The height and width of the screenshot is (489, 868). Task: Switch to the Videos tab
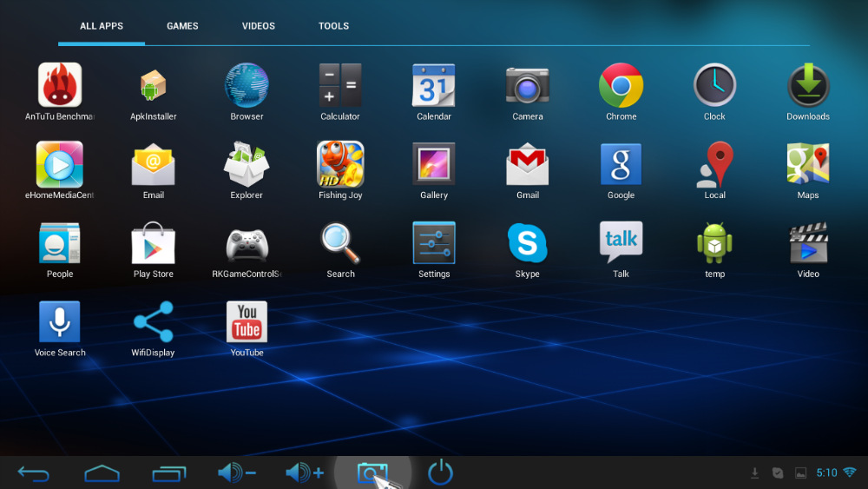click(259, 26)
